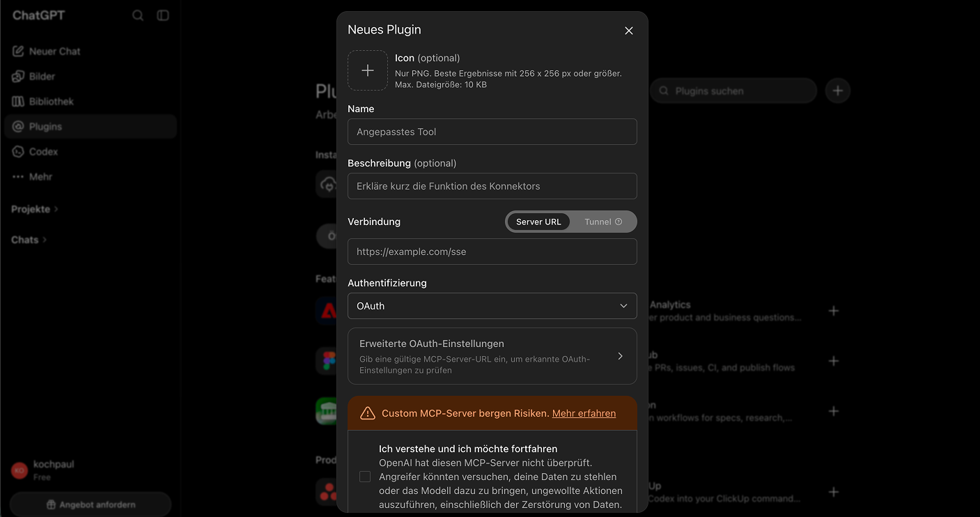This screenshot has width=980, height=517.
Task: Open the Authentifizierung OAuth dropdown
Action: 492,306
